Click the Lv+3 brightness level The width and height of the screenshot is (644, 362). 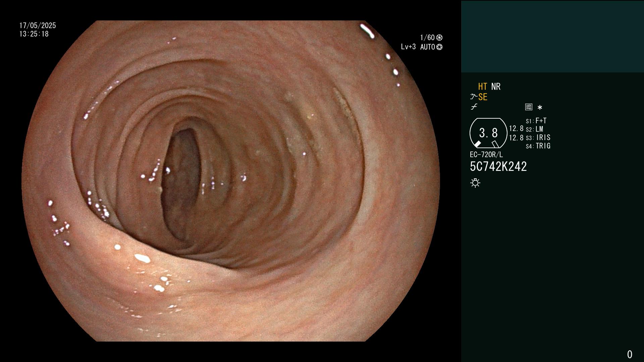click(x=408, y=47)
